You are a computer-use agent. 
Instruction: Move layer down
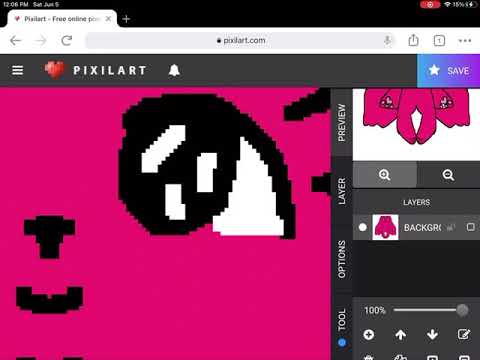tap(432, 334)
